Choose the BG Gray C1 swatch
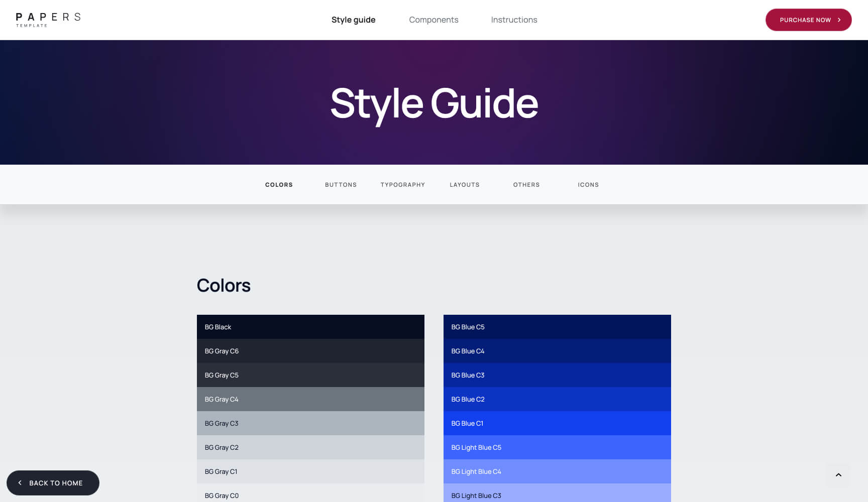The height and width of the screenshot is (502, 868). (310, 471)
